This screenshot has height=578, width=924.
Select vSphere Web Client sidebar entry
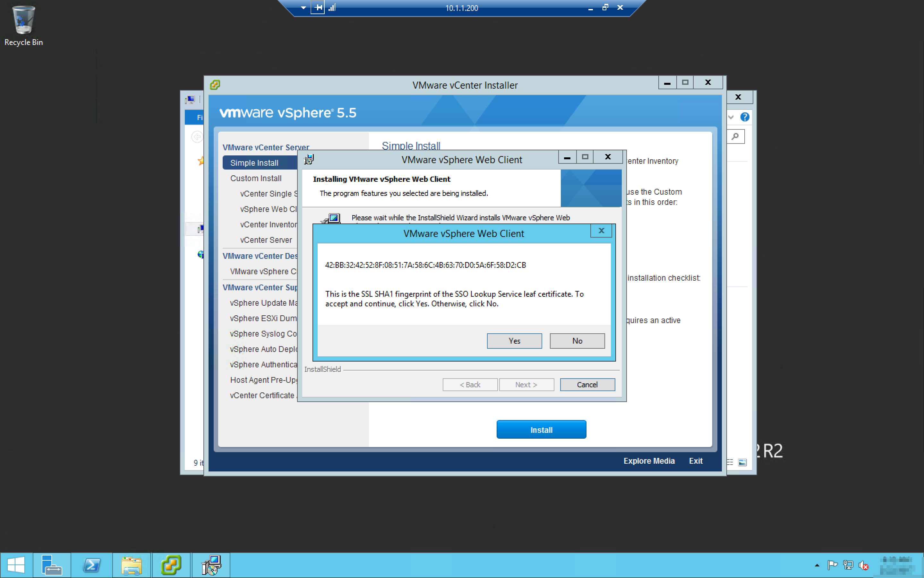click(x=269, y=209)
